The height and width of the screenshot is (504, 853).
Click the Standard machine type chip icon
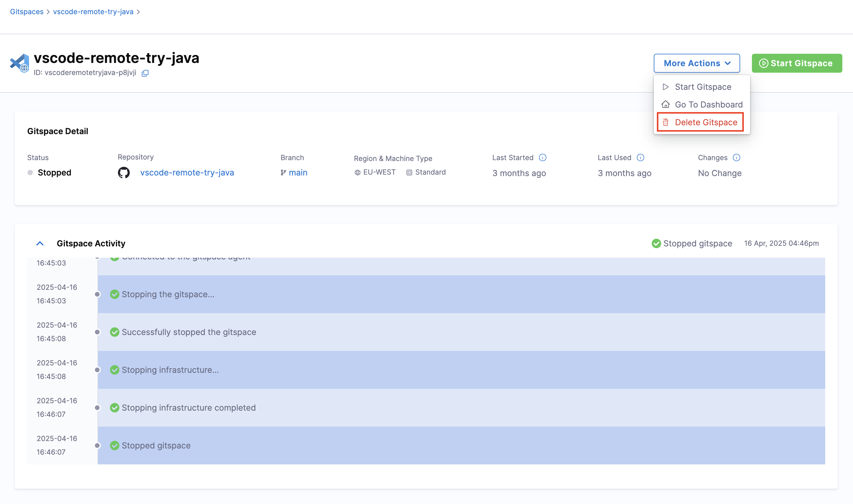click(409, 173)
